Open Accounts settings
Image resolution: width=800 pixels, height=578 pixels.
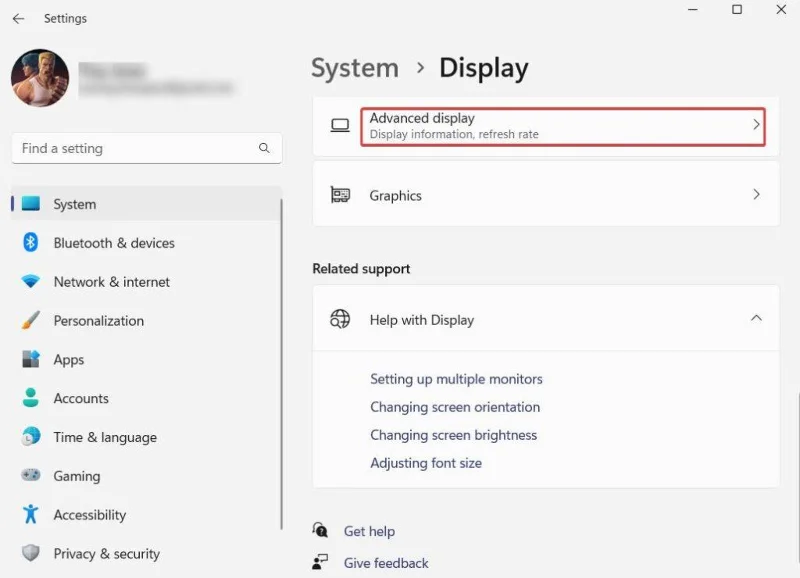[81, 398]
